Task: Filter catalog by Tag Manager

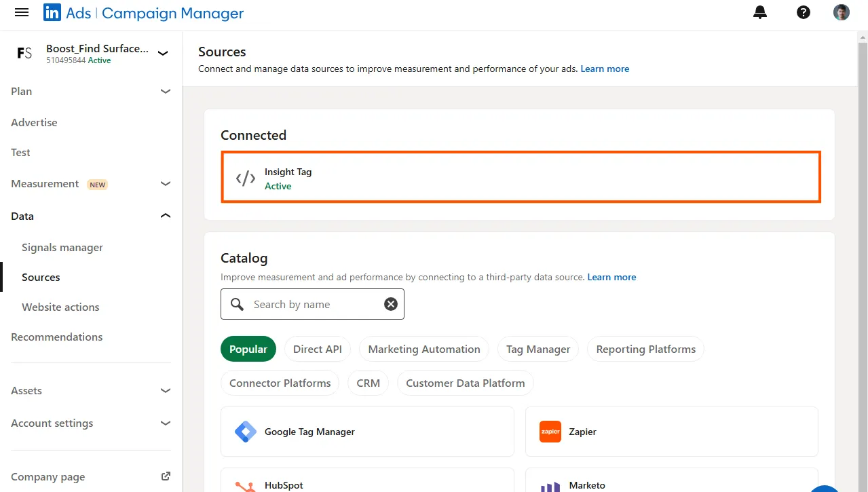Action: click(x=538, y=349)
